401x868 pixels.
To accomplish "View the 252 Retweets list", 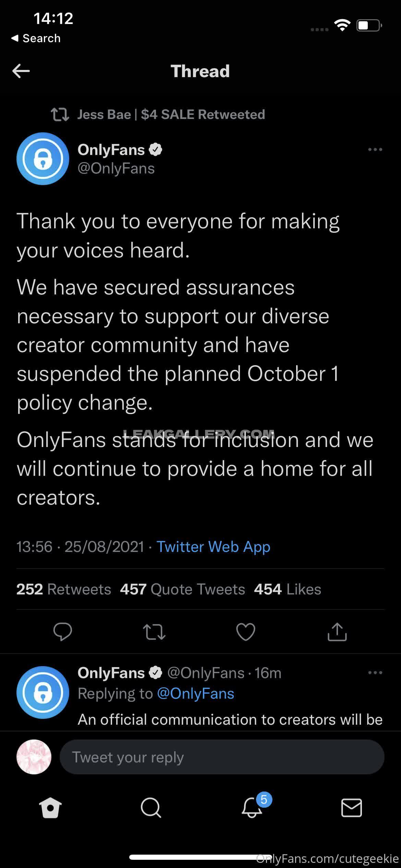I will [x=64, y=589].
